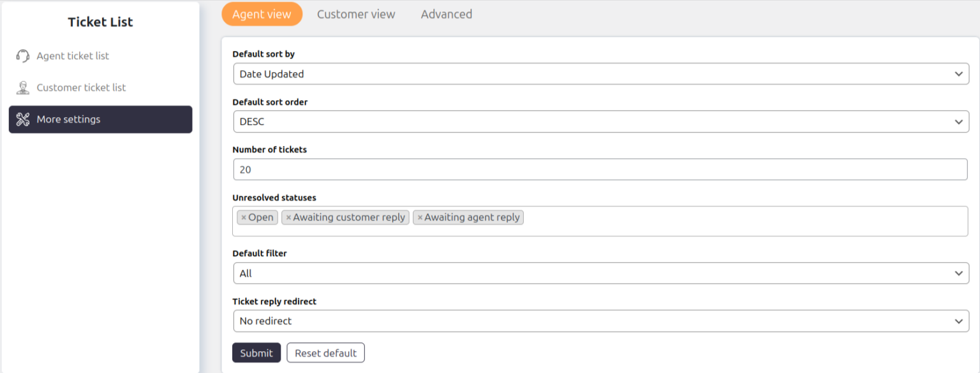Click the chevron on Ticket reply redirect

(x=959, y=321)
